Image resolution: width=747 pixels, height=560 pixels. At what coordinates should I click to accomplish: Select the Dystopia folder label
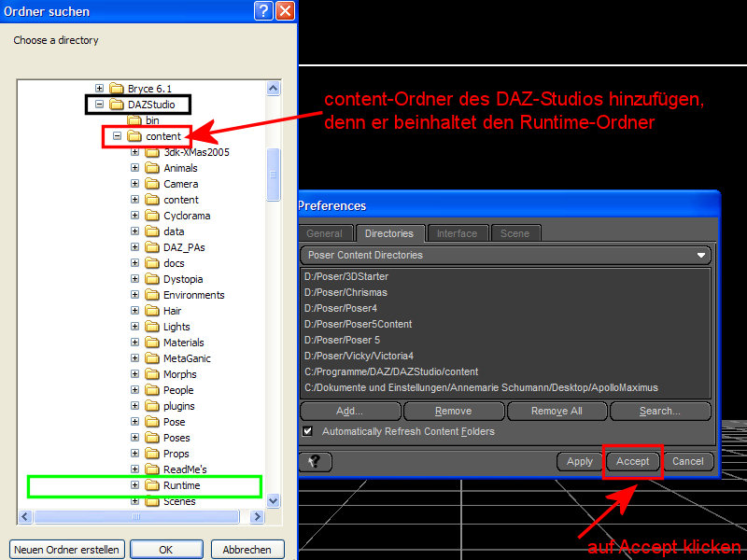point(183,279)
